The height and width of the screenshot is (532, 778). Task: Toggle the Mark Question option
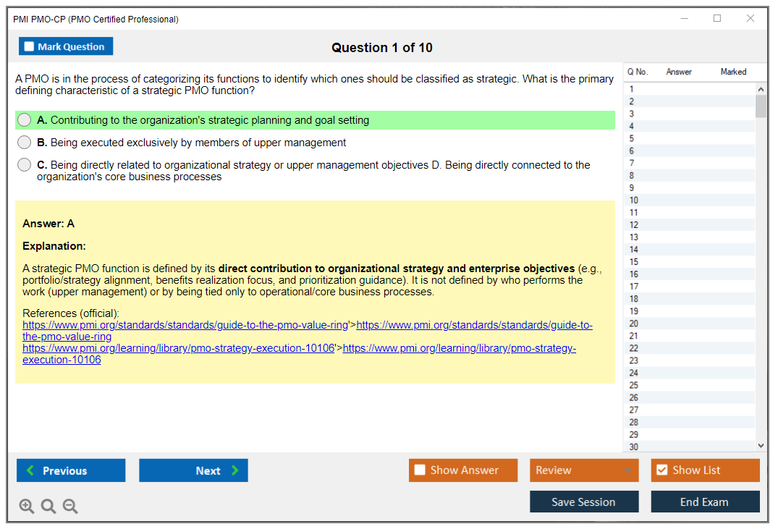[66, 46]
